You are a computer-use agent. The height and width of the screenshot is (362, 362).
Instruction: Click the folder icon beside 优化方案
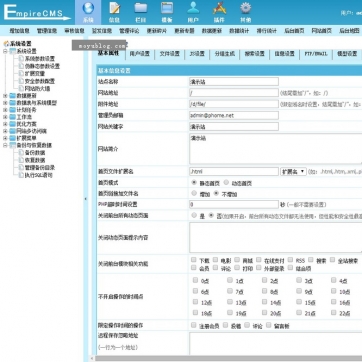coord(13,124)
